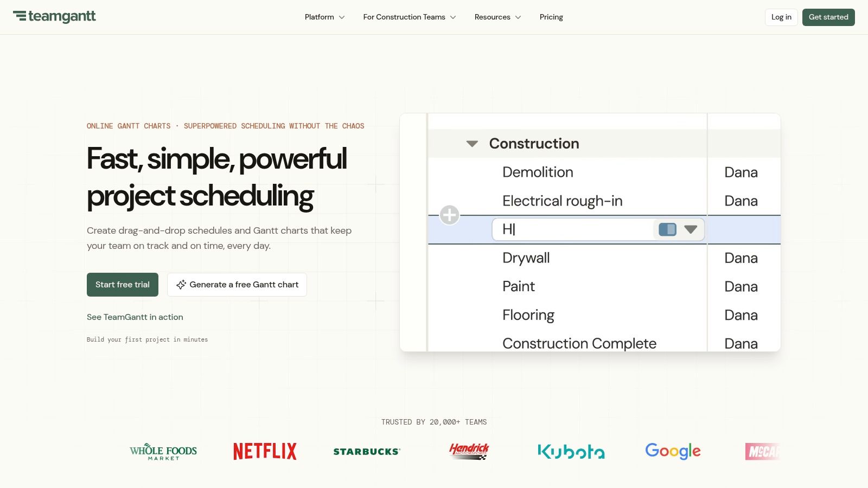Click Get started button
Screen dimensions: 868x488
(x=828, y=17)
